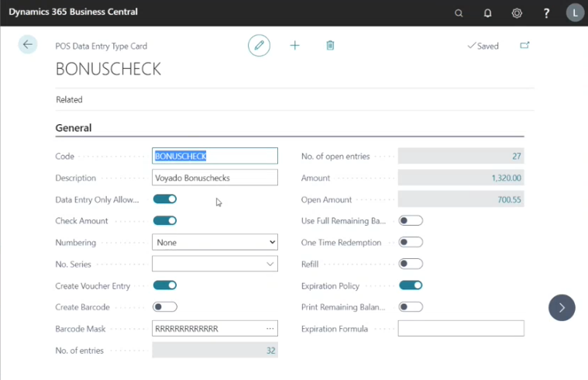588x380 pixels.
Task: Enable Use Full Remaining Balance
Action: coord(411,220)
